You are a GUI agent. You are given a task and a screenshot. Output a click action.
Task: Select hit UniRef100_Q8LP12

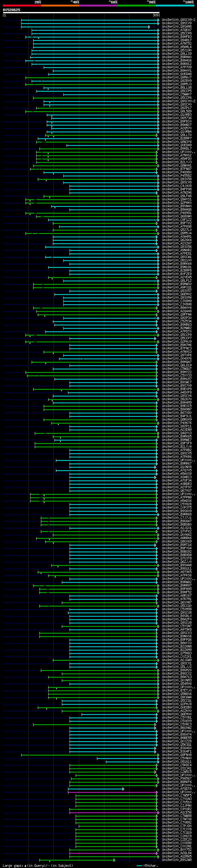pyautogui.click(x=177, y=281)
